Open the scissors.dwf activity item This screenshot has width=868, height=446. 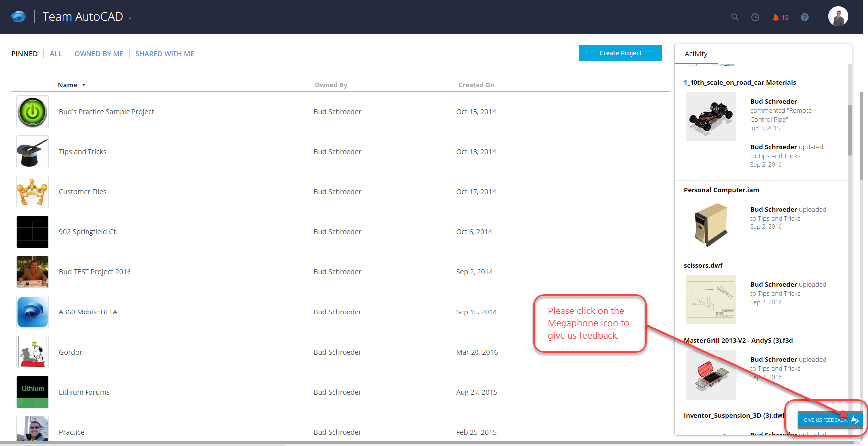pyautogui.click(x=703, y=265)
